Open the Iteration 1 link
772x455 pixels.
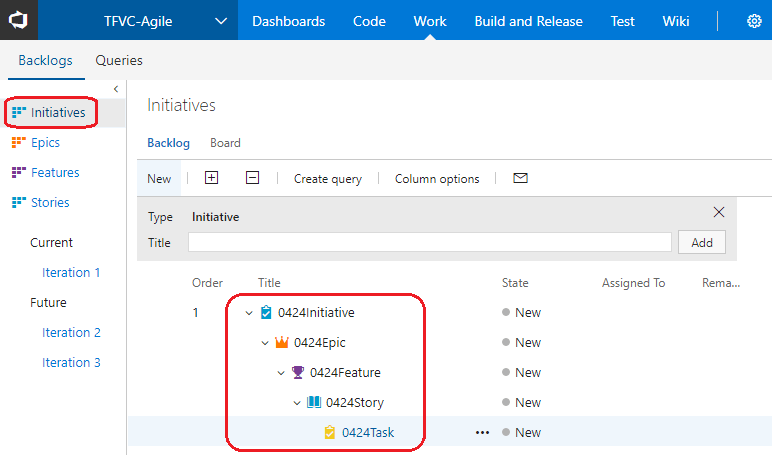[x=71, y=272]
